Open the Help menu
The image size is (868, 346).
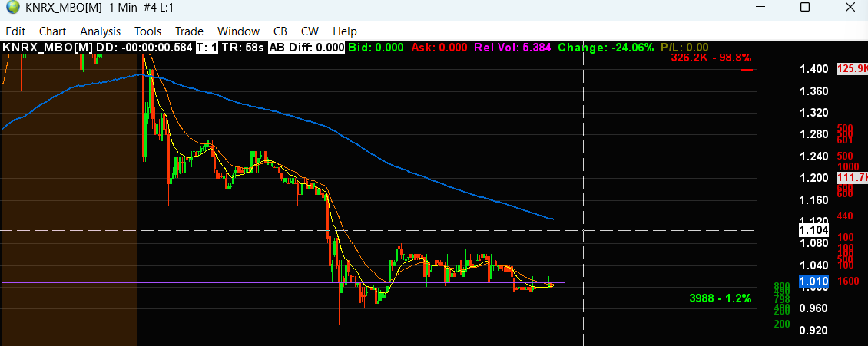click(345, 31)
